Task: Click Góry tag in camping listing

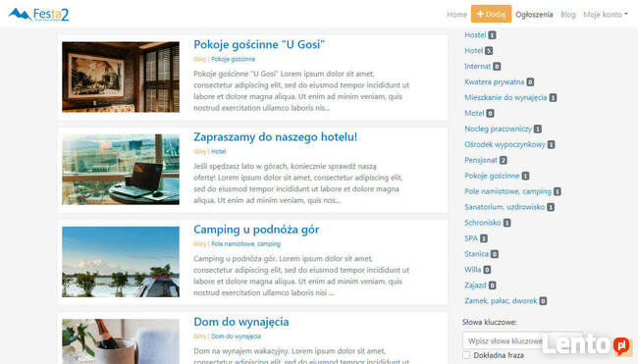Action: pyautogui.click(x=200, y=243)
